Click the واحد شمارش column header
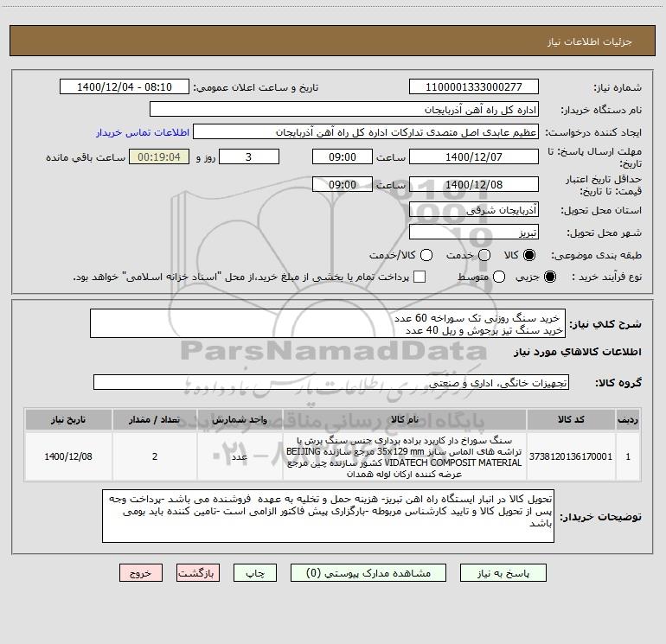The height and width of the screenshot is (644, 666). [x=240, y=419]
